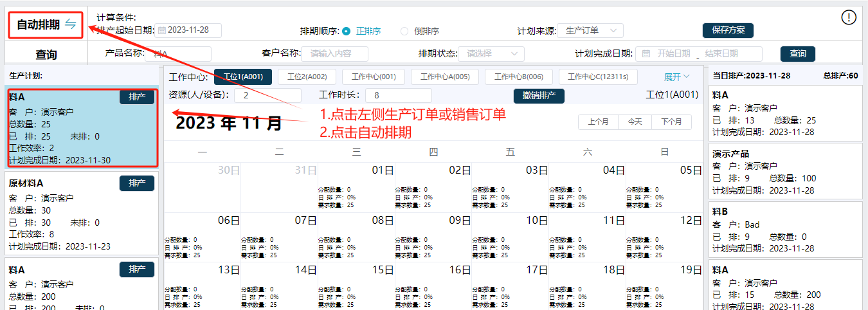Select the 正排序 radio button
Screen dimensions: 868x310
pyautogui.click(x=347, y=31)
